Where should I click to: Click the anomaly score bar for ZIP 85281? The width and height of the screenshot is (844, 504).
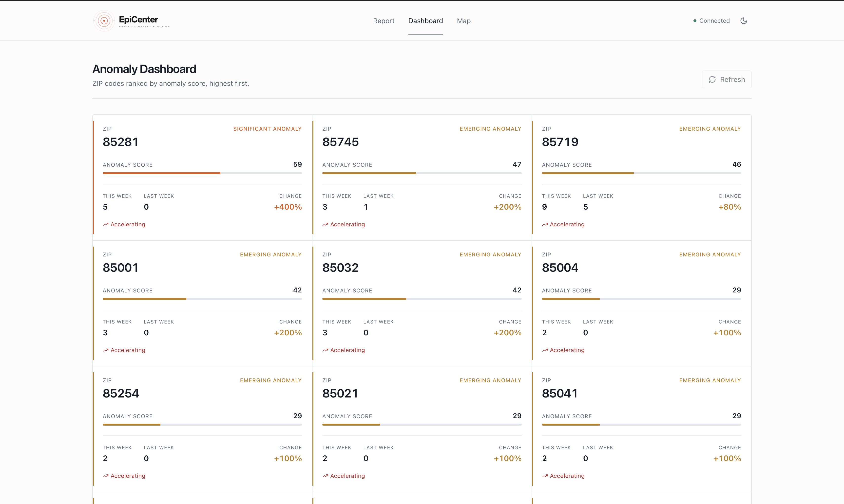202,173
